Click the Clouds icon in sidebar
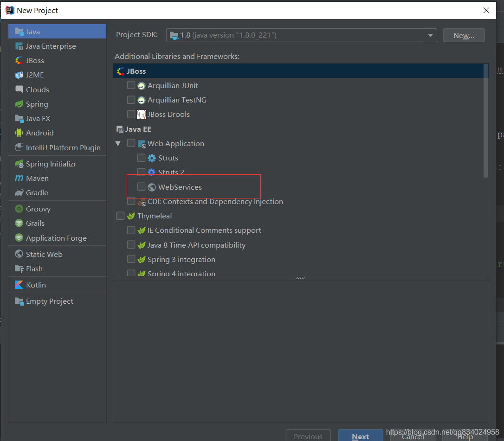Image resolution: width=504 pixels, height=441 pixels. [19, 89]
